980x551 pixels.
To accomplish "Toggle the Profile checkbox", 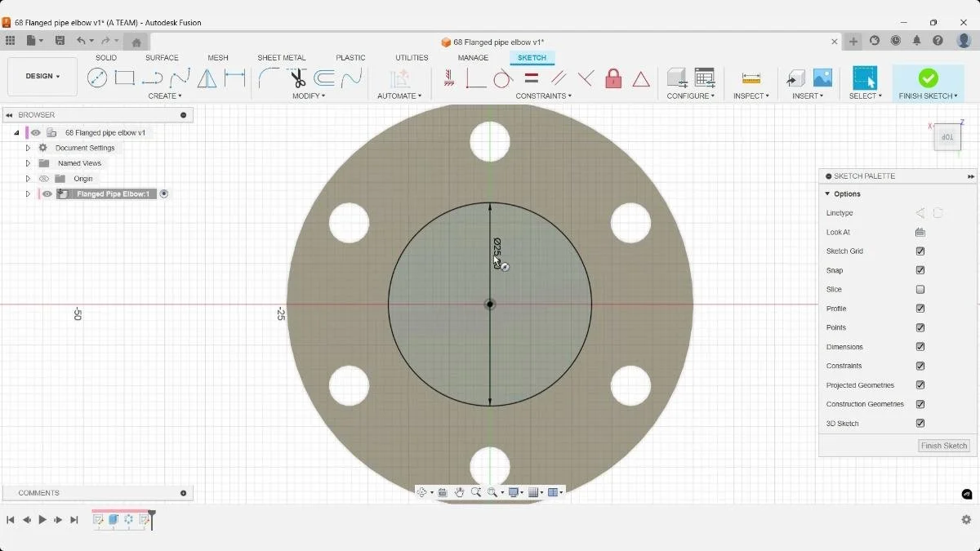I will click(920, 309).
